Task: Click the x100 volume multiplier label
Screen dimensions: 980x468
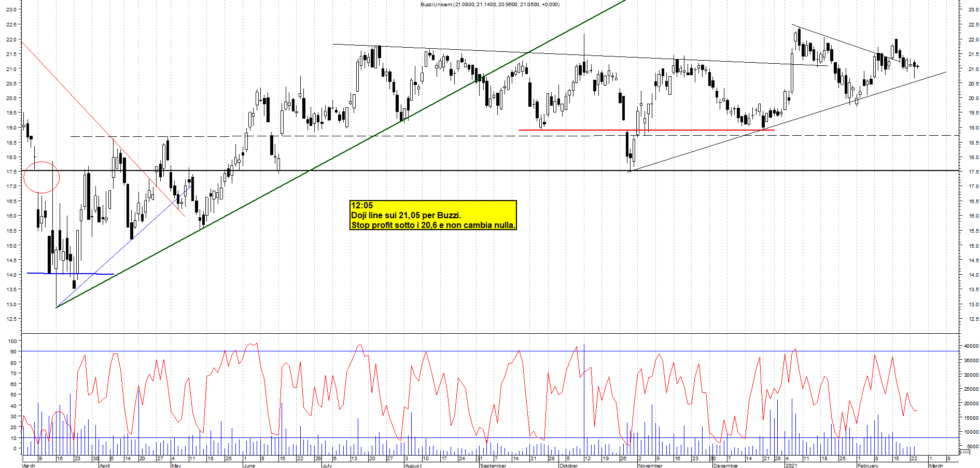Action: [x=965, y=452]
